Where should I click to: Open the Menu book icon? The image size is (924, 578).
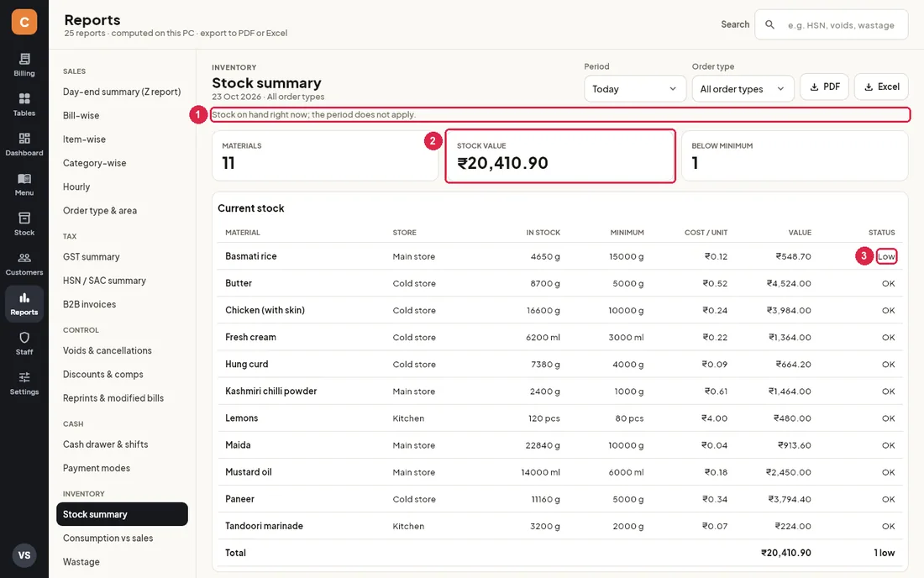(24, 179)
